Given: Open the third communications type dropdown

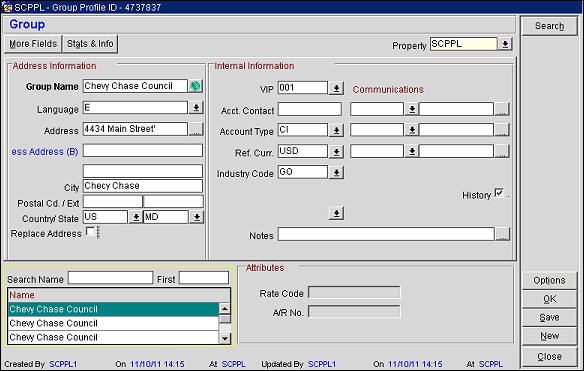Looking at the screenshot, I should click(x=412, y=151).
